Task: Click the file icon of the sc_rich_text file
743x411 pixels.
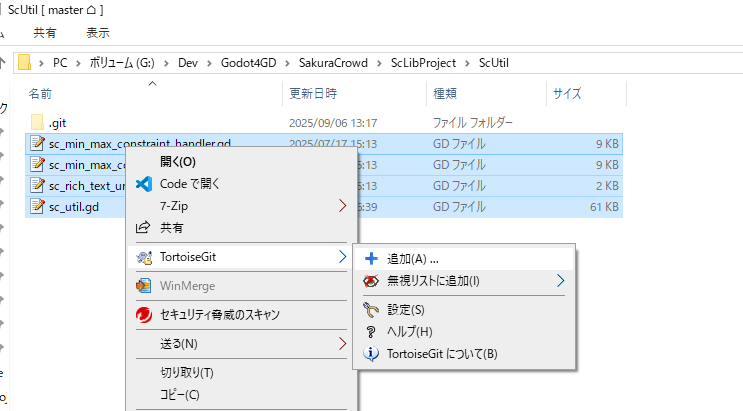Action: (x=37, y=185)
